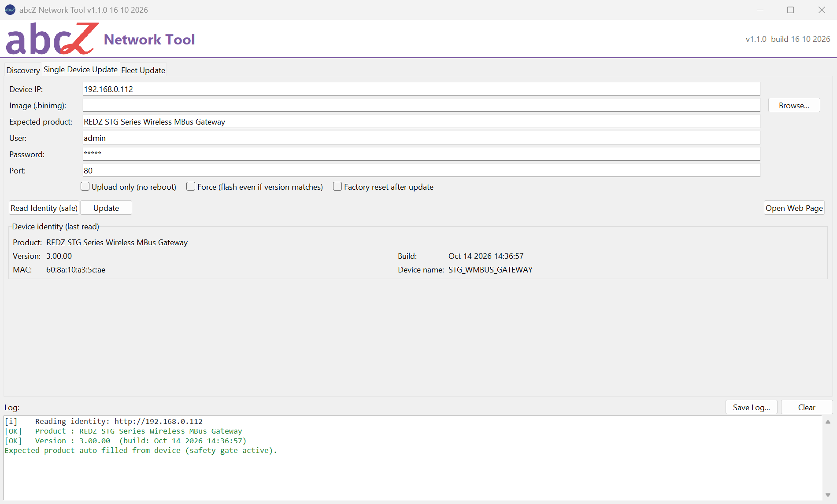Select the Single Device Update tab
The width and height of the screenshot is (837, 504).
[x=81, y=70]
